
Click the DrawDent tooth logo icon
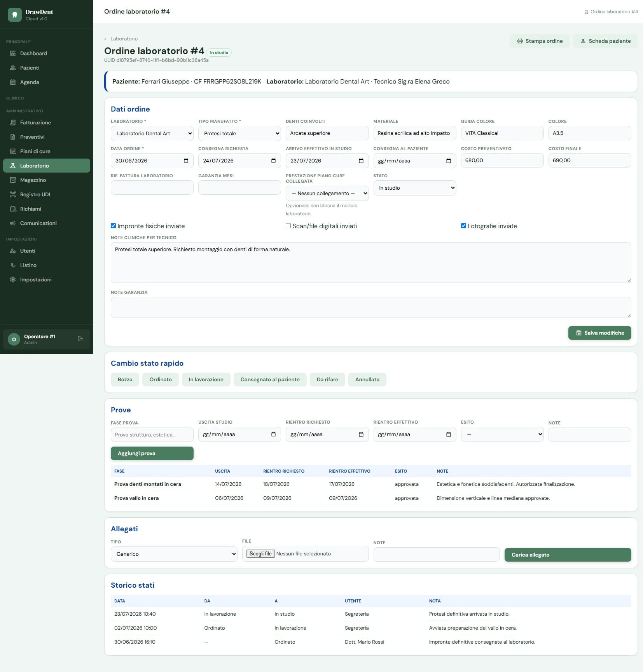pyautogui.click(x=15, y=15)
